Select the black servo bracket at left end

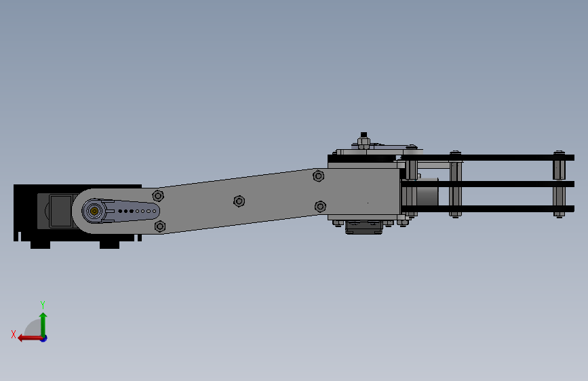pyautogui.click(x=77, y=216)
